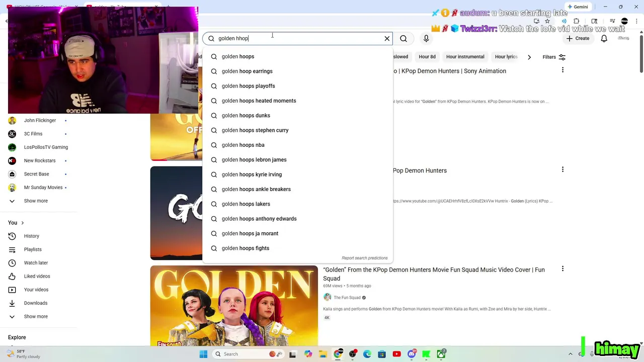Open History from the sidebar
This screenshot has height=362, width=644.
coord(31,236)
